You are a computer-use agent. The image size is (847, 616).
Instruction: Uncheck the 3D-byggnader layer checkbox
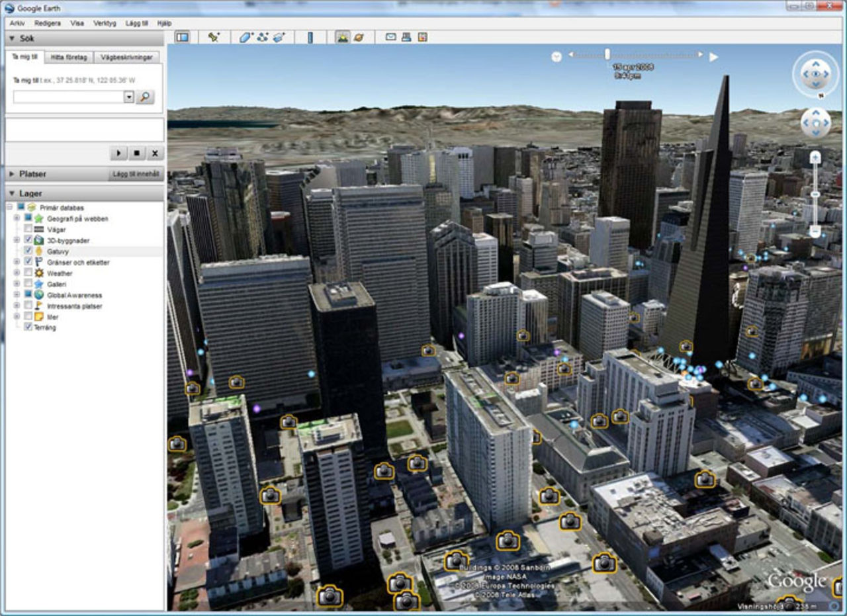tap(28, 240)
